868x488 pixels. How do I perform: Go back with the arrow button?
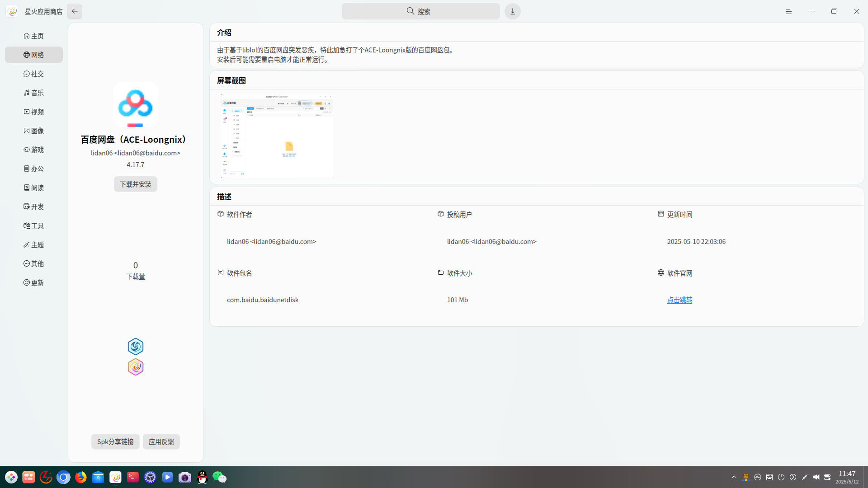(x=75, y=11)
